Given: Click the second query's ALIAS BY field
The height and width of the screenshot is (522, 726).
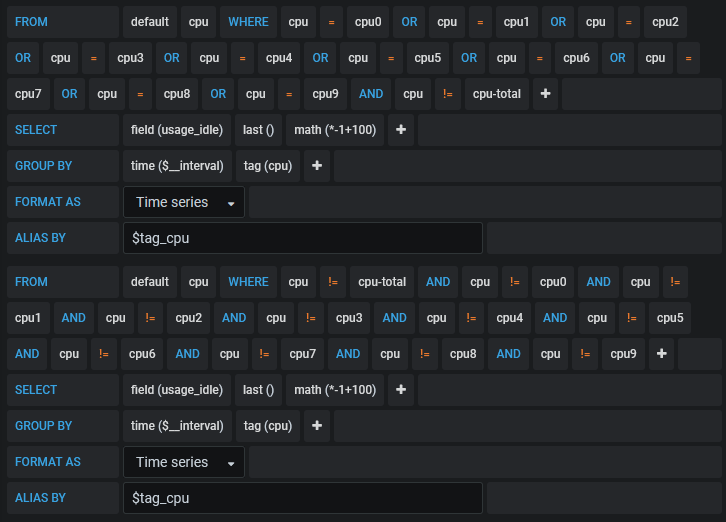Looking at the screenshot, I should (x=303, y=498).
